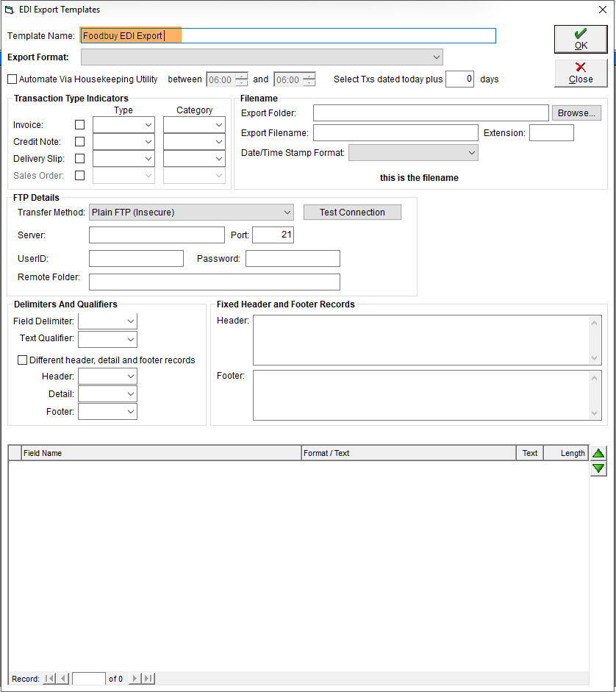The width and height of the screenshot is (616, 692).
Task: Click the Field Name column header
Action: 161,453
